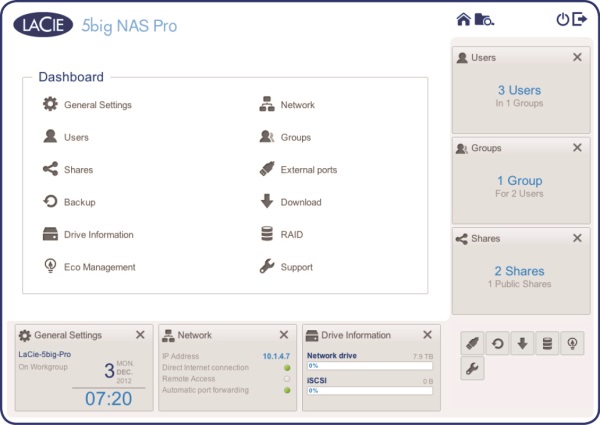600x425 pixels.
Task: Click the LaCie logo
Action: pos(43,24)
